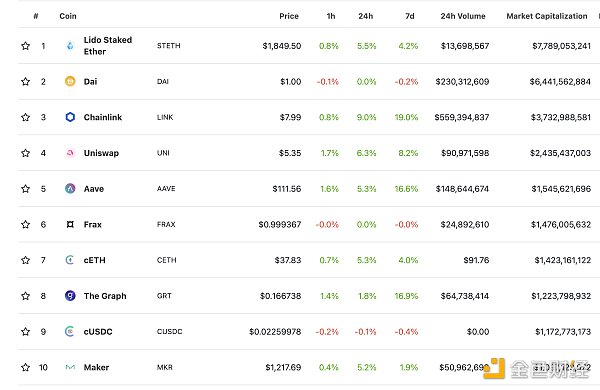The width and height of the screenshot is (600, 390).
Task: Sort by the 7d change header
Action: (410, 16)
